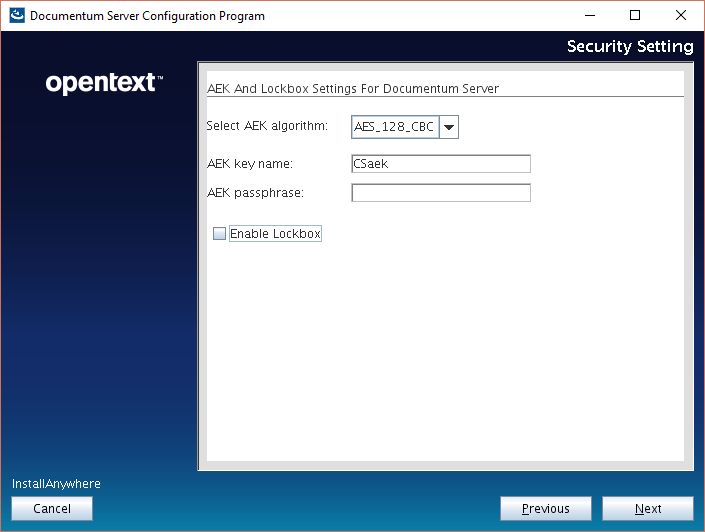Tick the Enable Lockbox checkbox

click(x=220, y=234)
